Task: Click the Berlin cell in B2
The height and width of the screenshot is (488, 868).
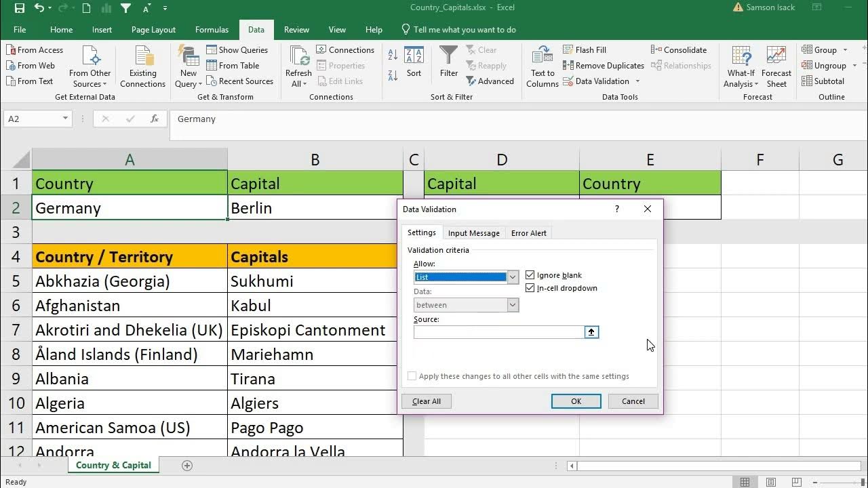Action: [x=315, y=208]
